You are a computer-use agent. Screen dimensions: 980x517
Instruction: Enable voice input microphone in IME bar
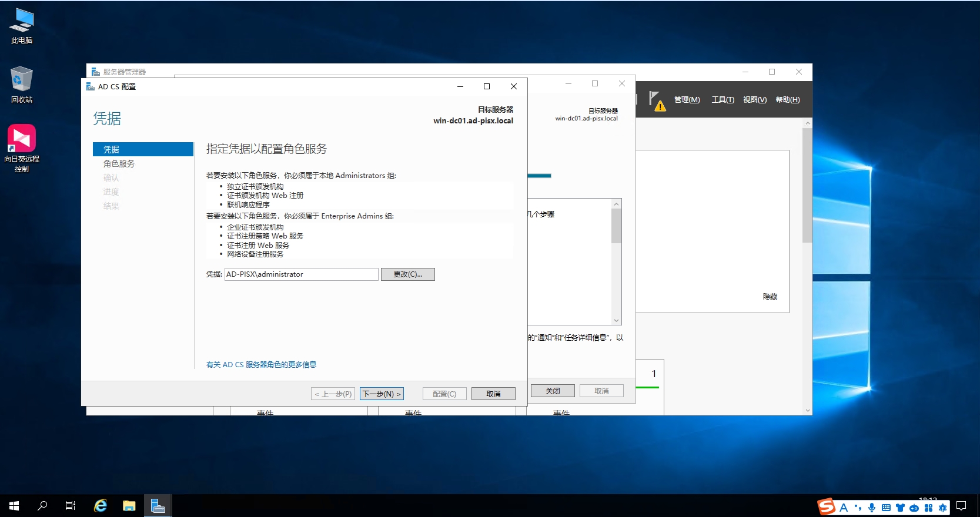(872, 508)
